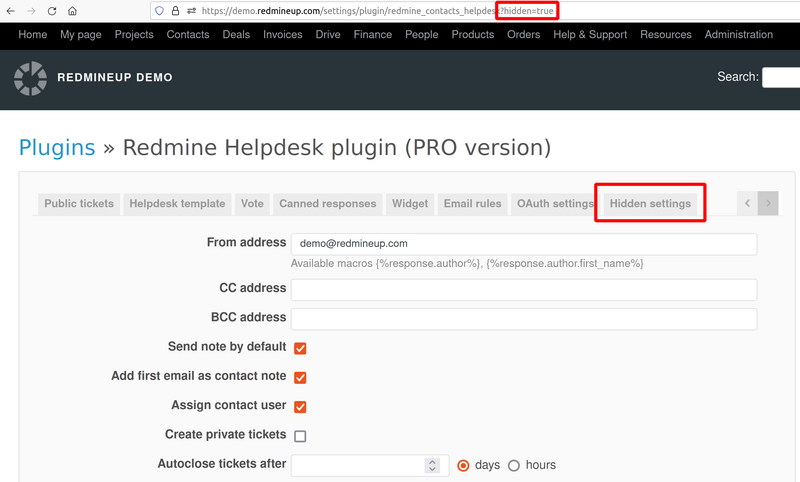Uncheck the Assign contact user checkbox
This screenshot has width=800, height=482.
(300, 407)
